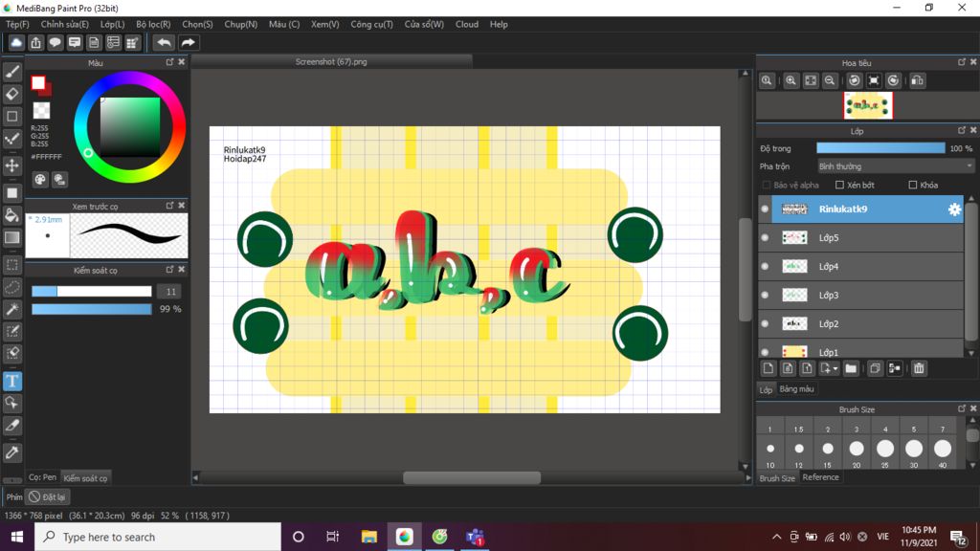The height and width of the screenshot is (551, 980).
Task: Rotate the navigator view left
Action: coord(855,80)
